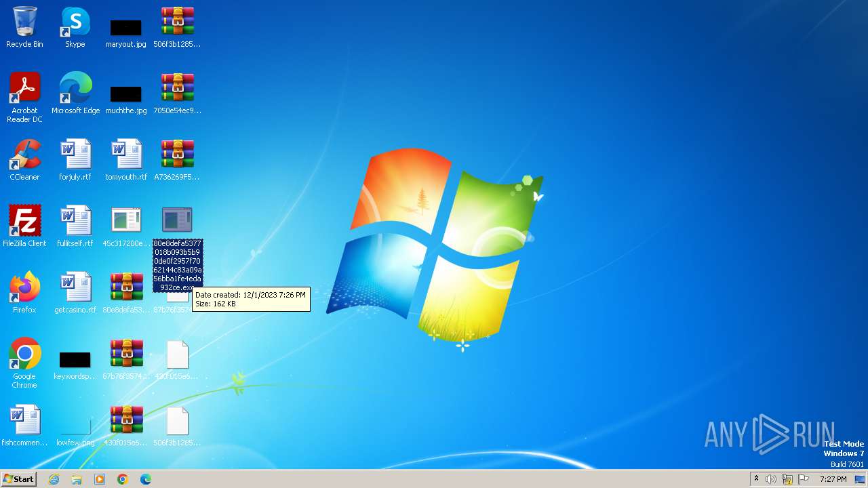Select the getcasino.rtf document
The width and height of the screenshot is (868, 488).
[75, 293]
